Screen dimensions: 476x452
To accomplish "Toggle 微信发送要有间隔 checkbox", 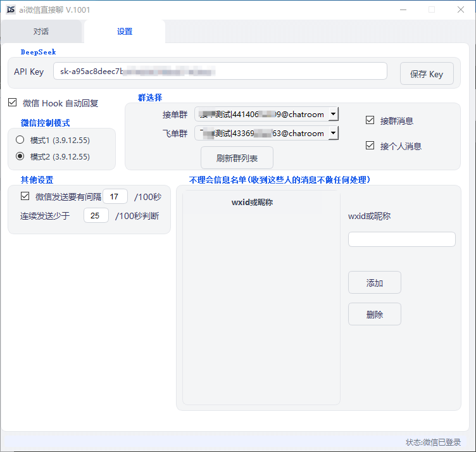I will pyautogui.click(x=25, y=196).
